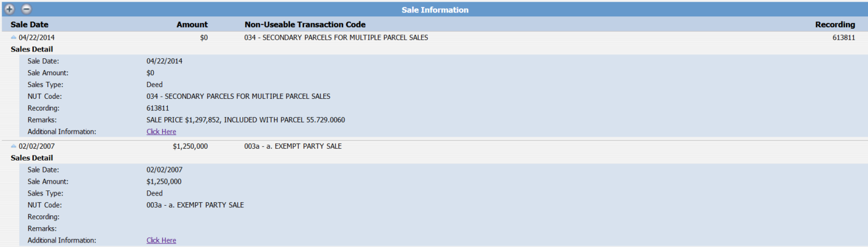
Task: Collapse the 02/02/2007 sale row arrow
Action: pos(14,146)
